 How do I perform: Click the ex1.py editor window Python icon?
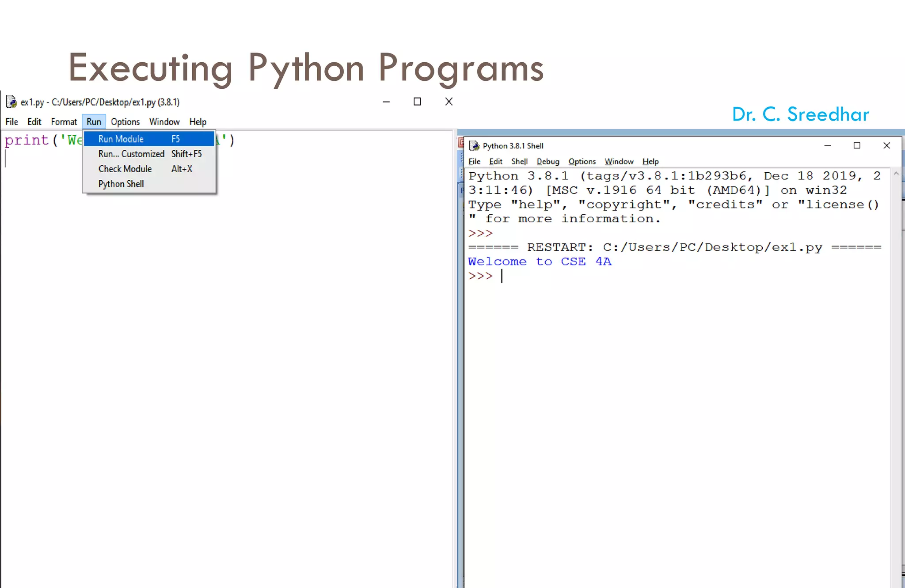[x=11, y=102]
